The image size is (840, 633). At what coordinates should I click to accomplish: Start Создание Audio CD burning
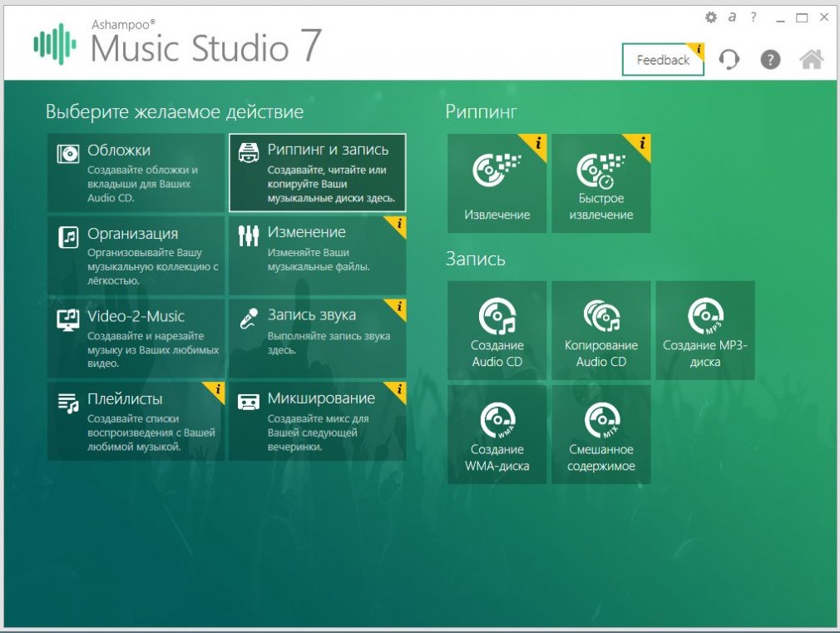coord(497,330)
